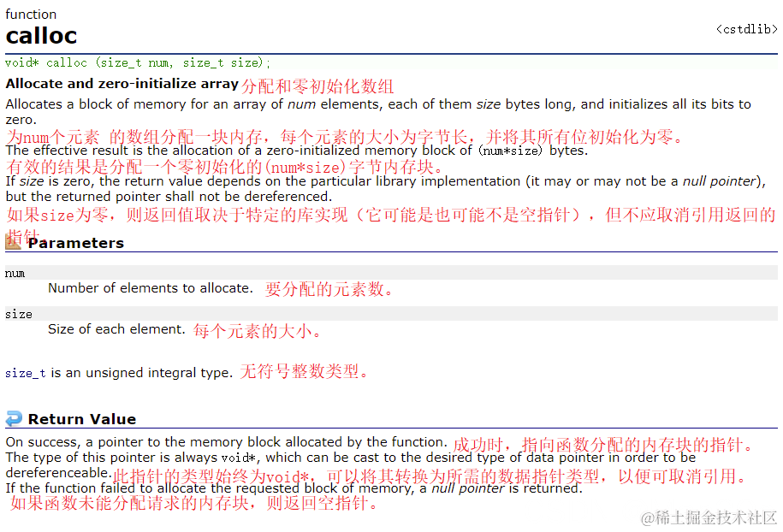
Task: Click the 'void* calloc (size_t num, size_t size);' prototype
Action: 137,63
